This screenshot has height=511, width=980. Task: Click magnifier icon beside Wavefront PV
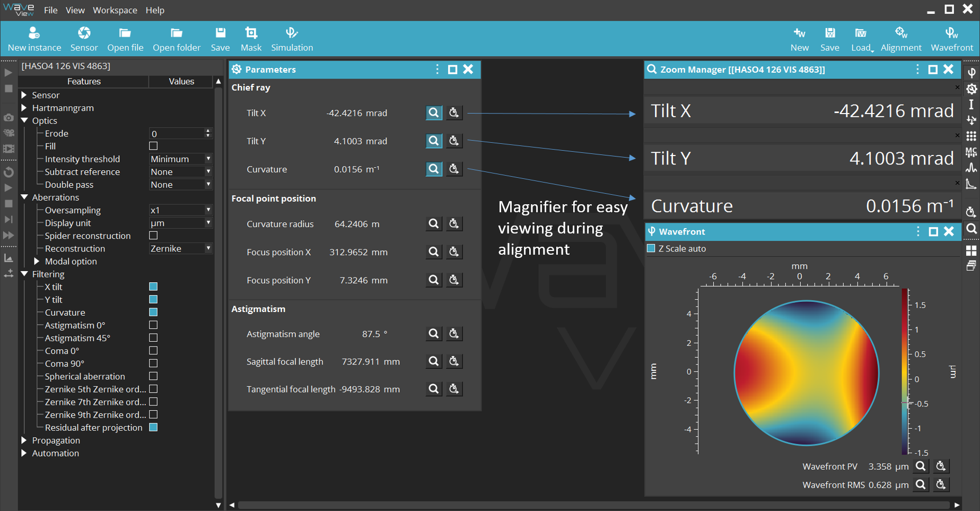pos(921,466)
